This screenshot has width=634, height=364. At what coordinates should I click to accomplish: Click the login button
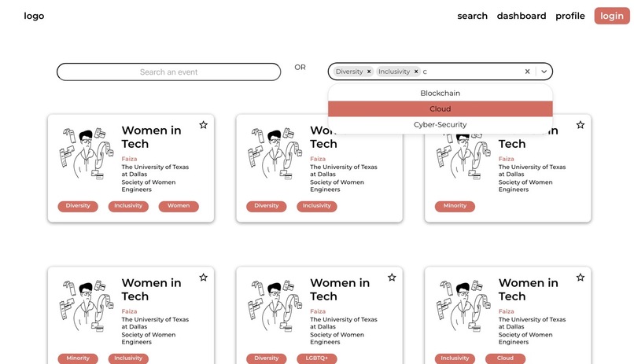tap(612, 16)
